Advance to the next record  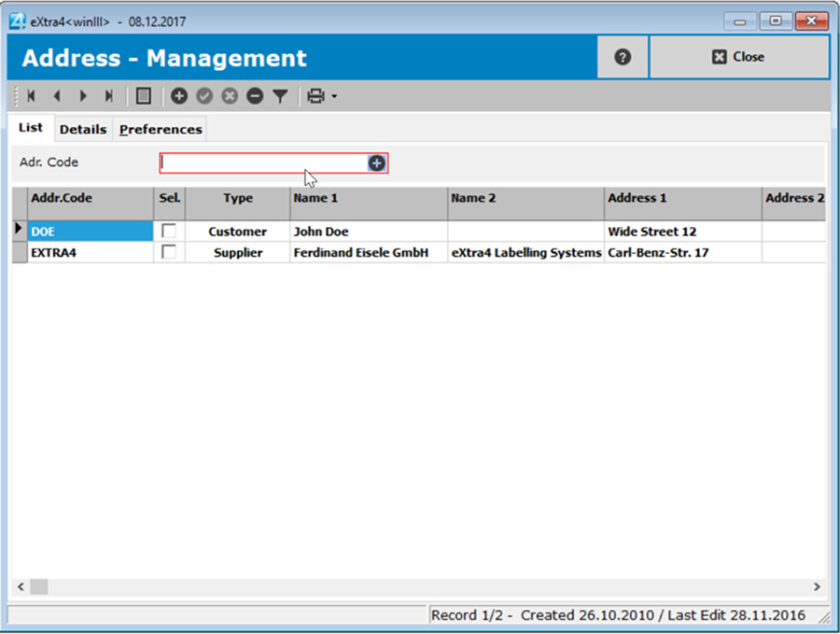82,95
